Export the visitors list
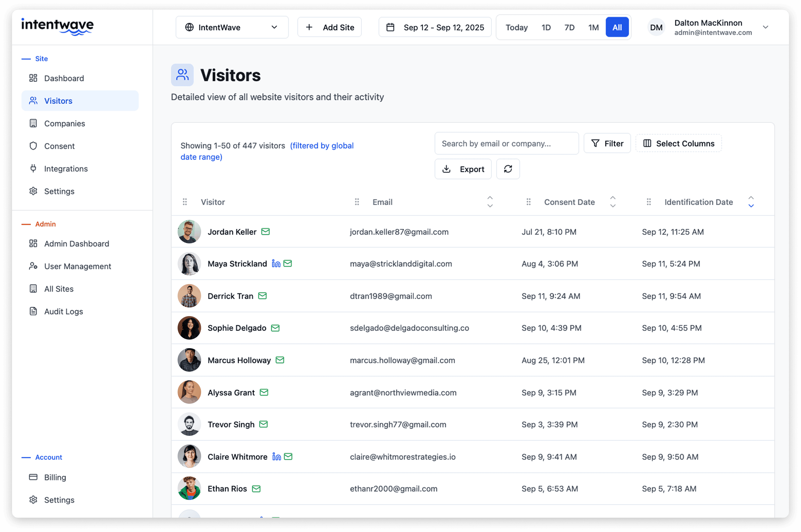801x532 pixels. [x=463, y=169]
